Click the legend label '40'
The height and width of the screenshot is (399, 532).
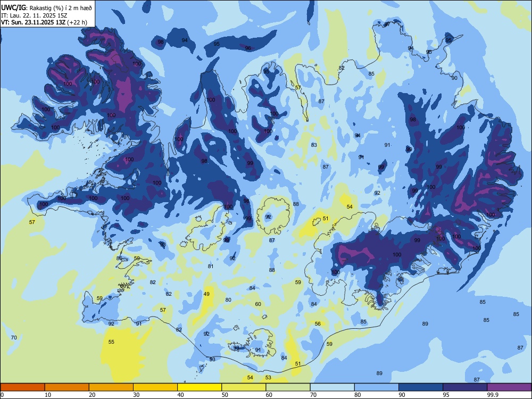[x=181, y=395]
